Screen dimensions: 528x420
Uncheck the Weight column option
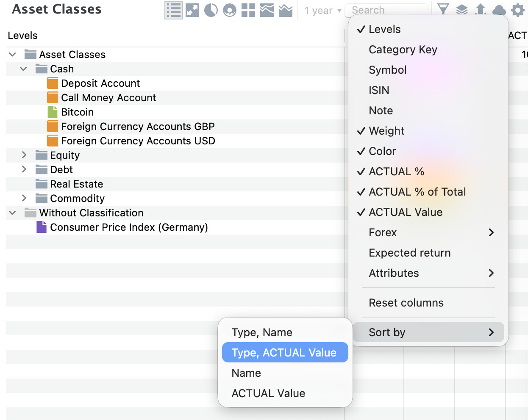[386, 131]
